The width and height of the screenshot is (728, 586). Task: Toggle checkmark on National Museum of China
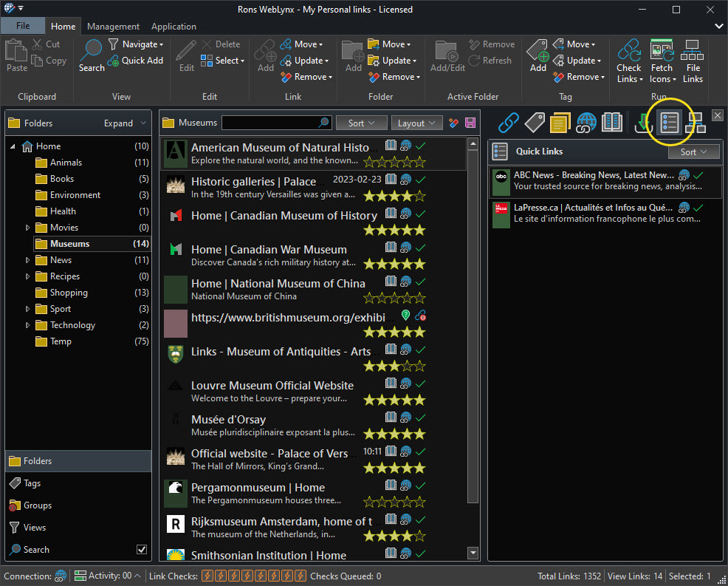coord(421,282)
